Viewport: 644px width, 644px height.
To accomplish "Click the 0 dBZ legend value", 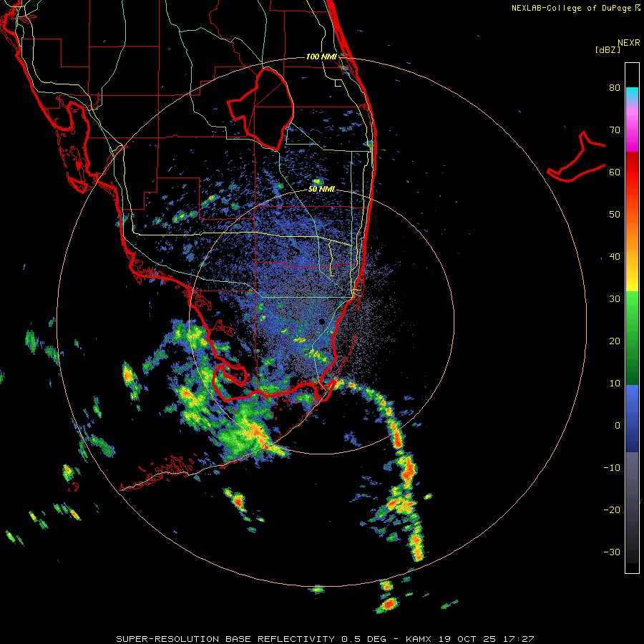I will (618, 426).
